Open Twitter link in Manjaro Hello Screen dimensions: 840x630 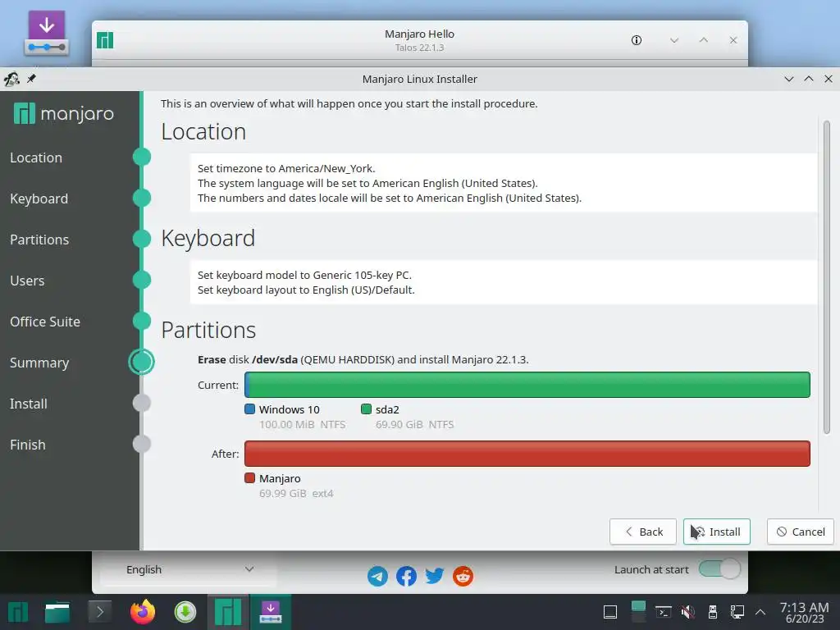tap(435, 577)
